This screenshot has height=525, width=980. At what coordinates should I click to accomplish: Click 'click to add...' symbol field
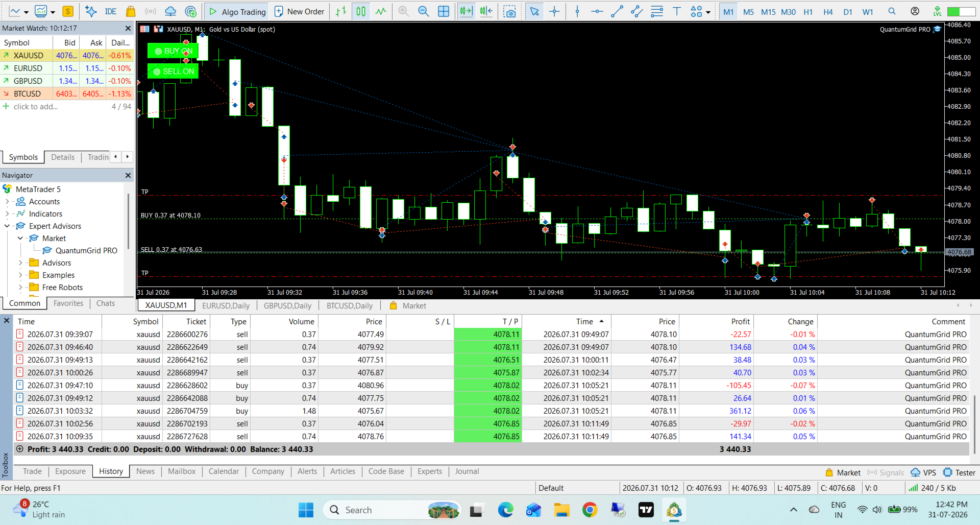click(x=36, y=107)
